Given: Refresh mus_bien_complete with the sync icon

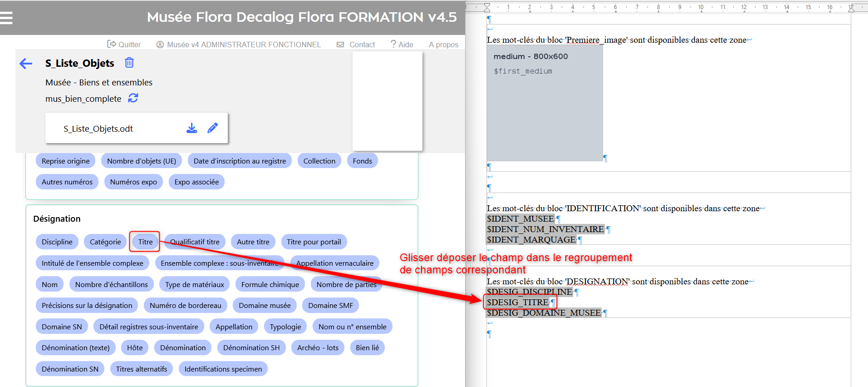Looking at the screenshot, I should coord(133,98).
